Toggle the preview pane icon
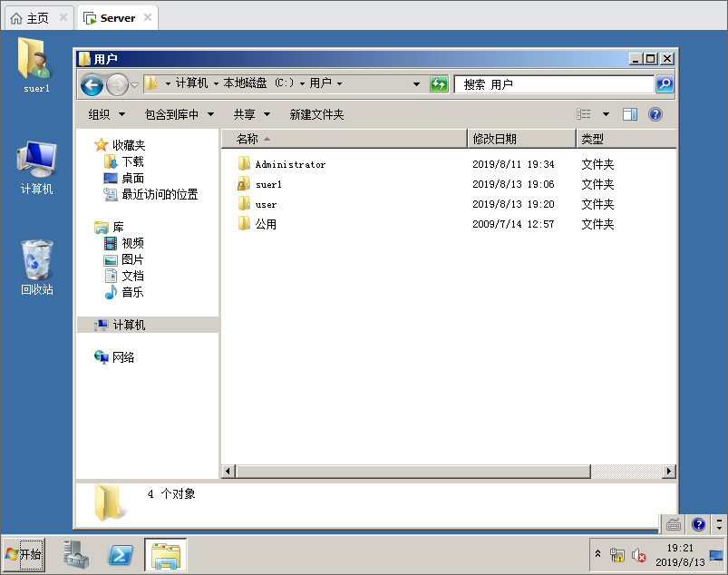This screenshot has width=728, height=575. click(x=629, y=114)
